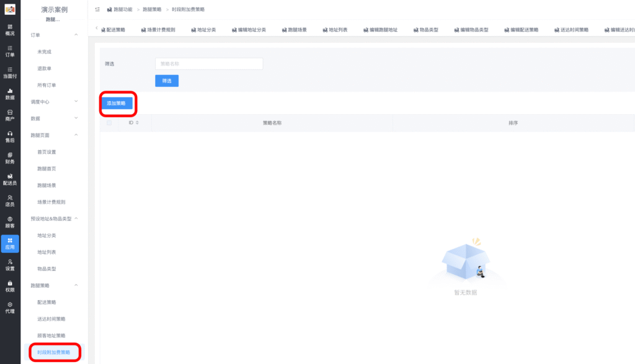Click the blue 筛选 filter button
The width and height of the screenshot is (635, 364).
[x=167, y=81]
